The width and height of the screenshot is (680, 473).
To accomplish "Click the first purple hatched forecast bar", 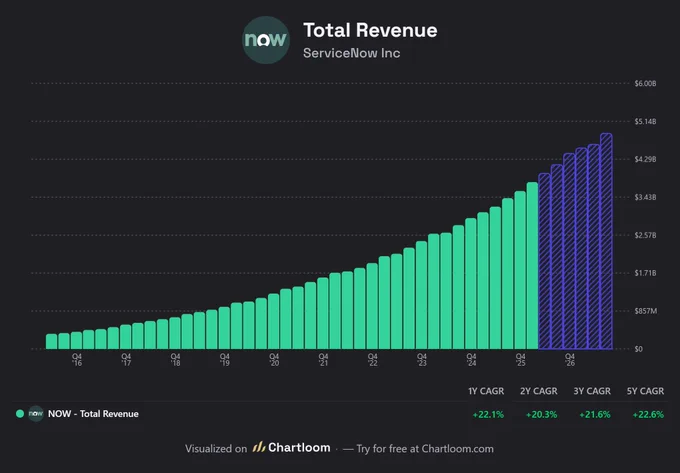I will click(x=545, y=261).
